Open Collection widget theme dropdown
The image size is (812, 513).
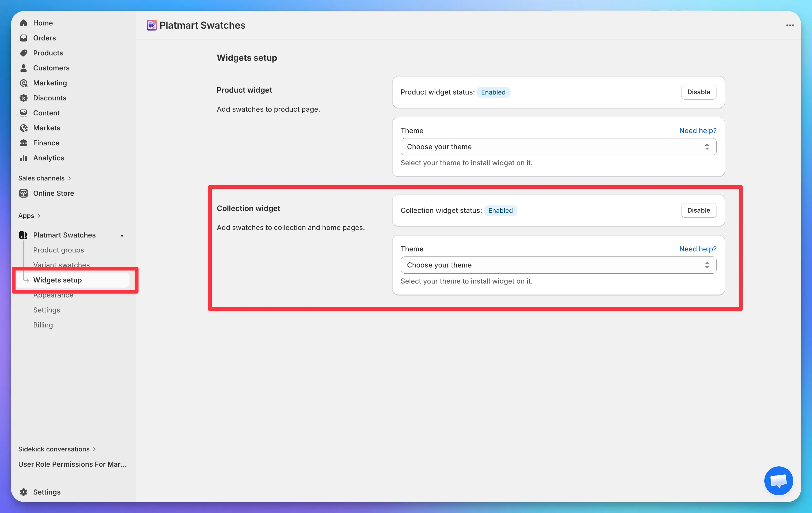point(558,265)
